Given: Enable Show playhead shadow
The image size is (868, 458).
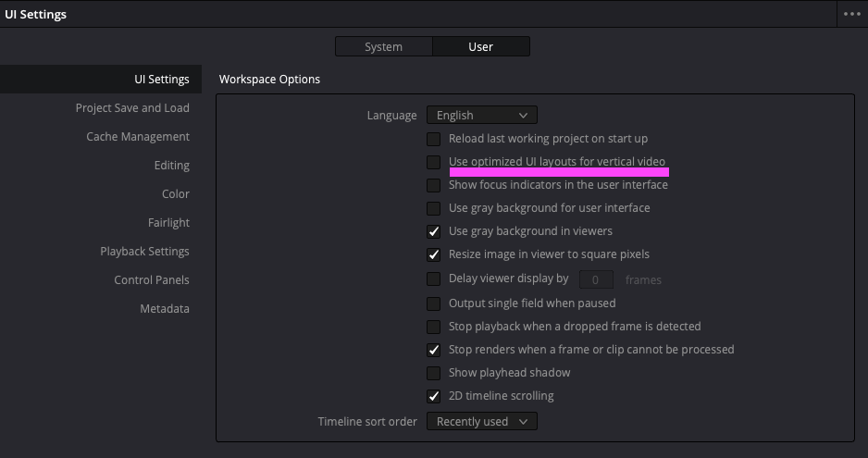Looking at the screenshot, I should point(433,373).
